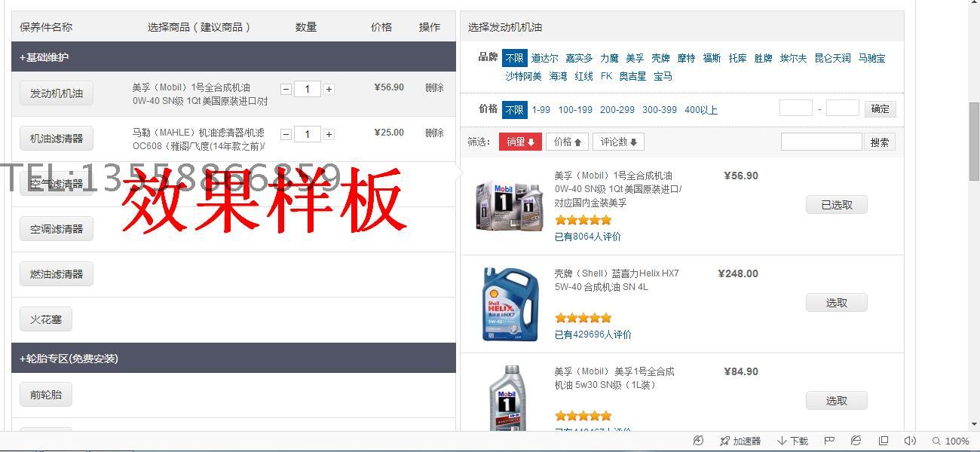Filter brand by 海湾
Screen dimensions: 980x452
point(558,76)
